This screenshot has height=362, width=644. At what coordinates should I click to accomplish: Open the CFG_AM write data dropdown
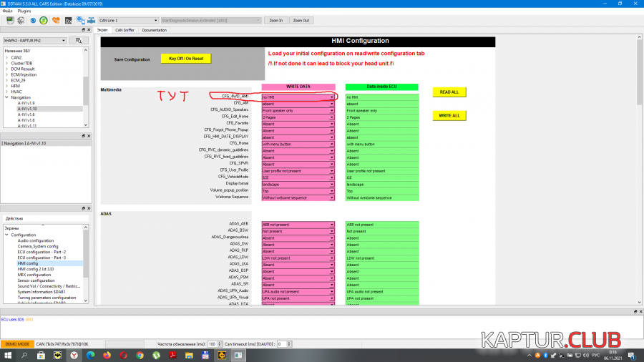tap(298, 104)
